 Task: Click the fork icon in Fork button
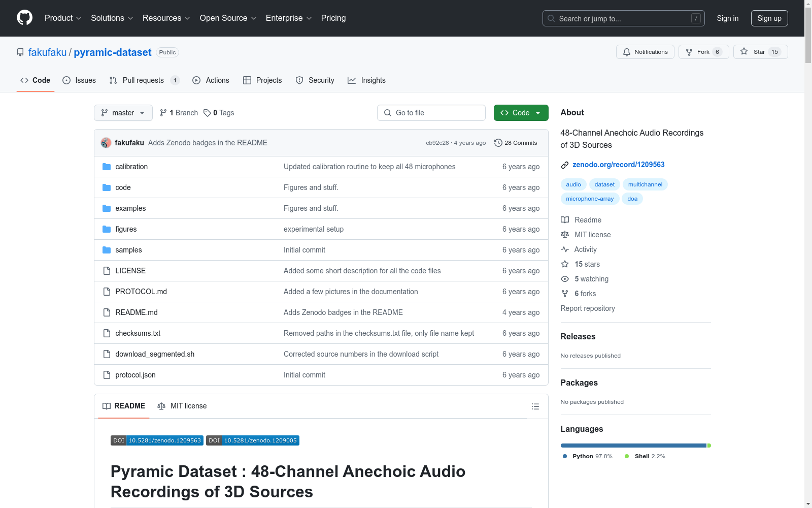click(689, 52)
